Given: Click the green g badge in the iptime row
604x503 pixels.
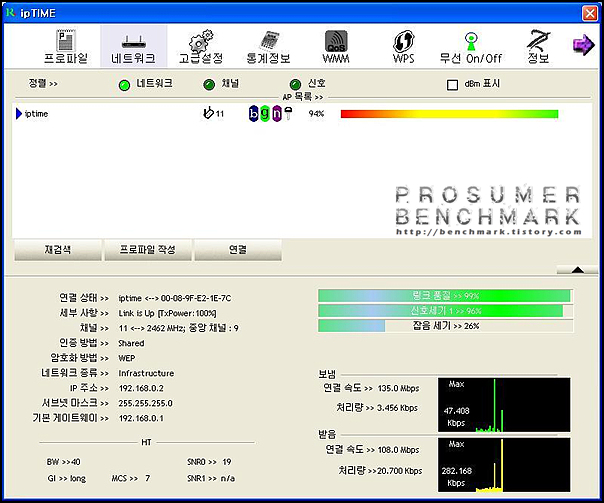Looking at the screenshot, I should click(x=265, y=114).
